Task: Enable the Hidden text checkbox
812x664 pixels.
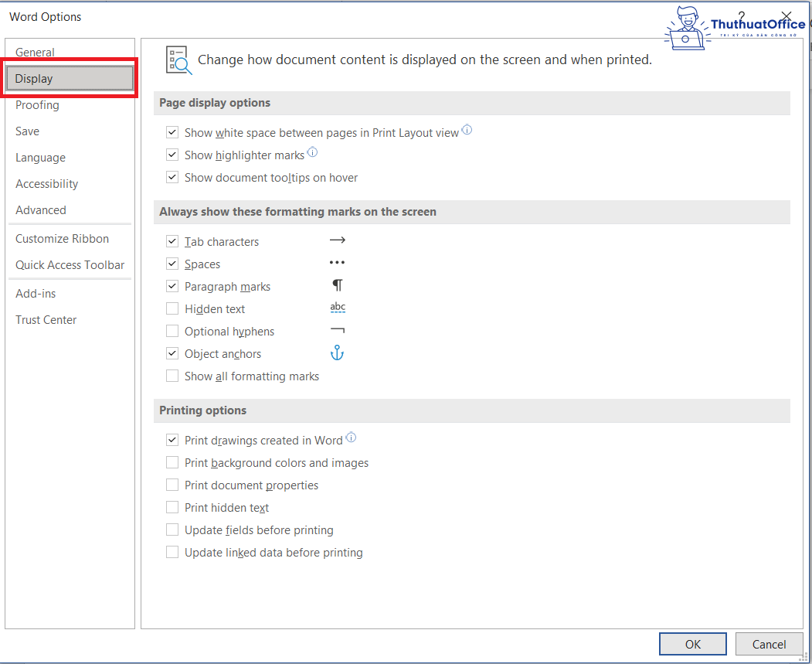Action: (172, 308)
